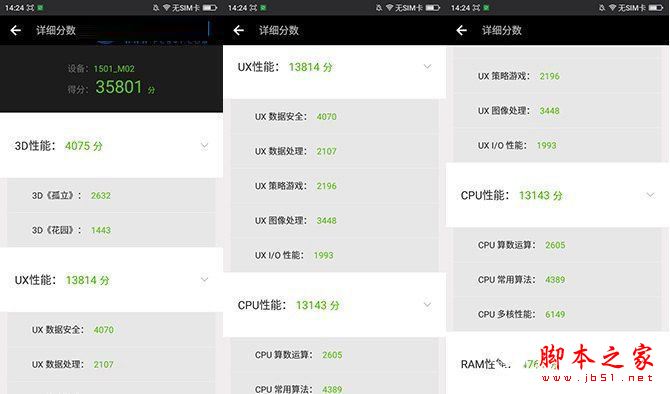This screenshot has width=670, height=394.
Task: Tap the 14:24 clock on the middle screen
Action: (237, 8)
